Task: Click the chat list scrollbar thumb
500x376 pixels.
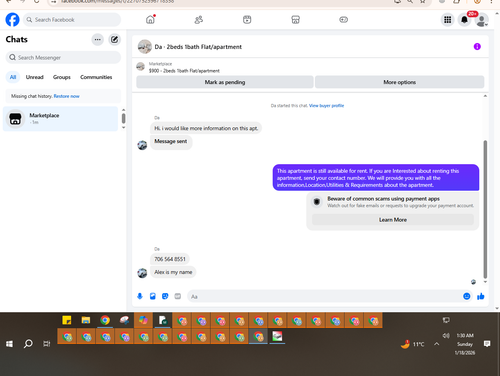Action: coord(123,118)
